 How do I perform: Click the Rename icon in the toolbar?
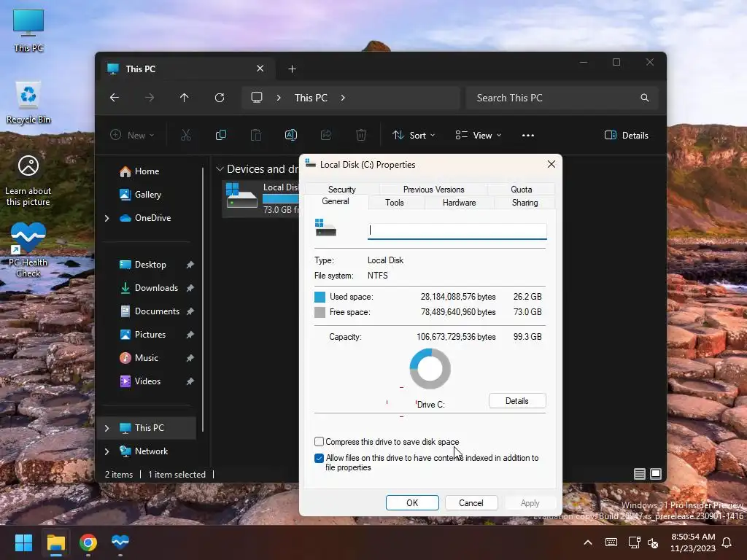tap(290, 135)
